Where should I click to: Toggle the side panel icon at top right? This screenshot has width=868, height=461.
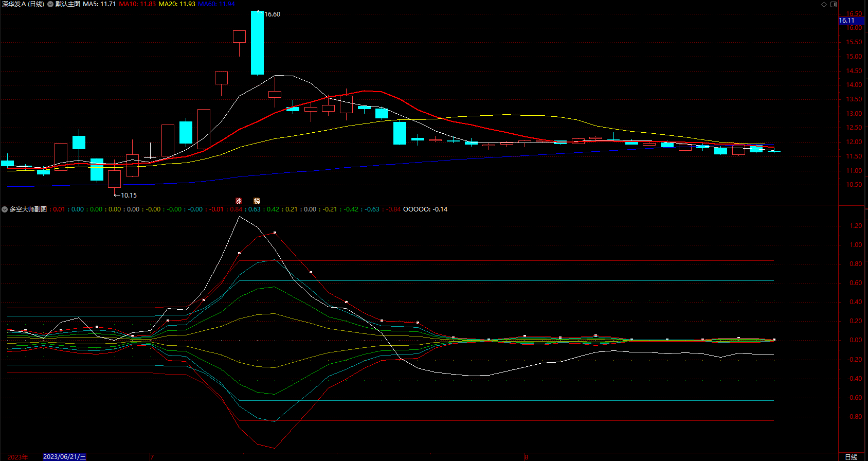834,4
